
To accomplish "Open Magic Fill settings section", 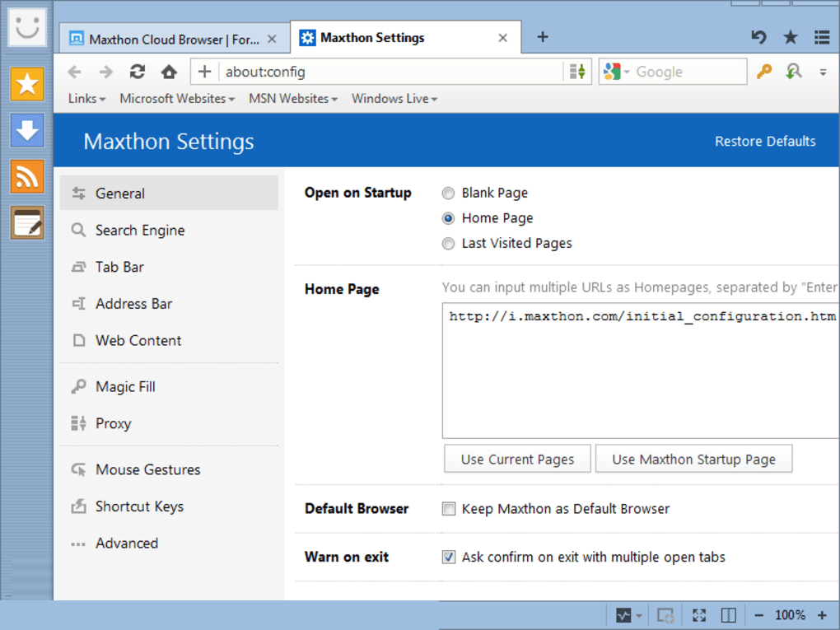I will point(169,387).
